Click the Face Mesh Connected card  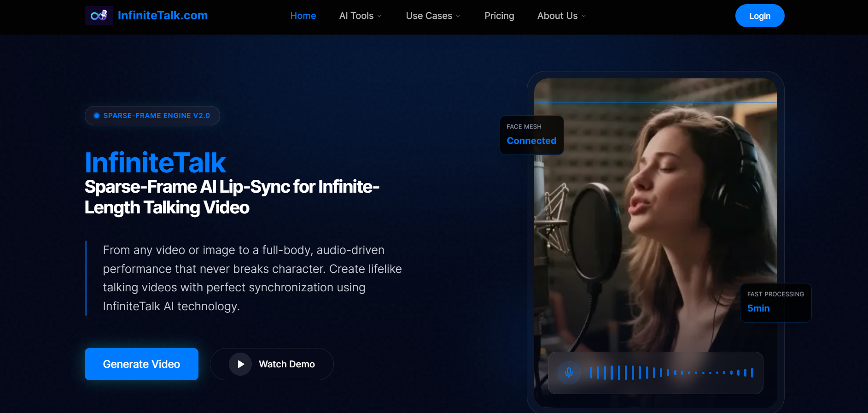pos(532,135)
